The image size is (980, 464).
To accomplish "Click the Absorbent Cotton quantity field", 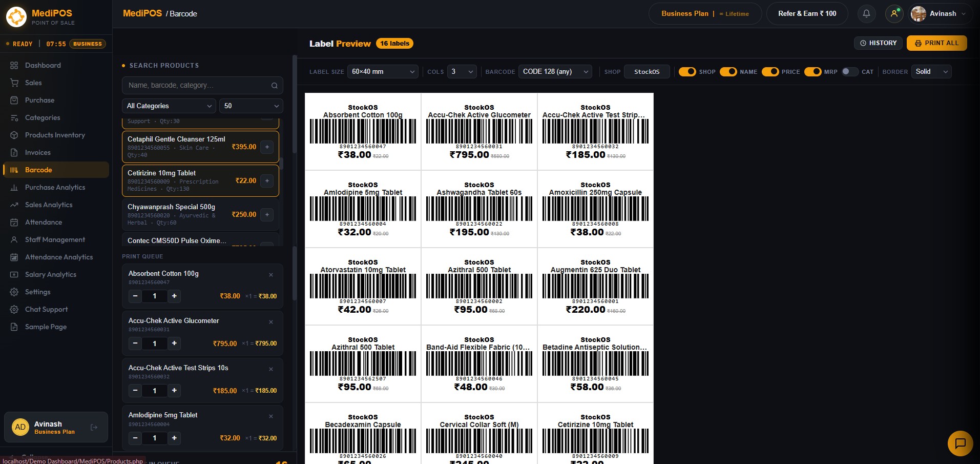I will [155, 296].
